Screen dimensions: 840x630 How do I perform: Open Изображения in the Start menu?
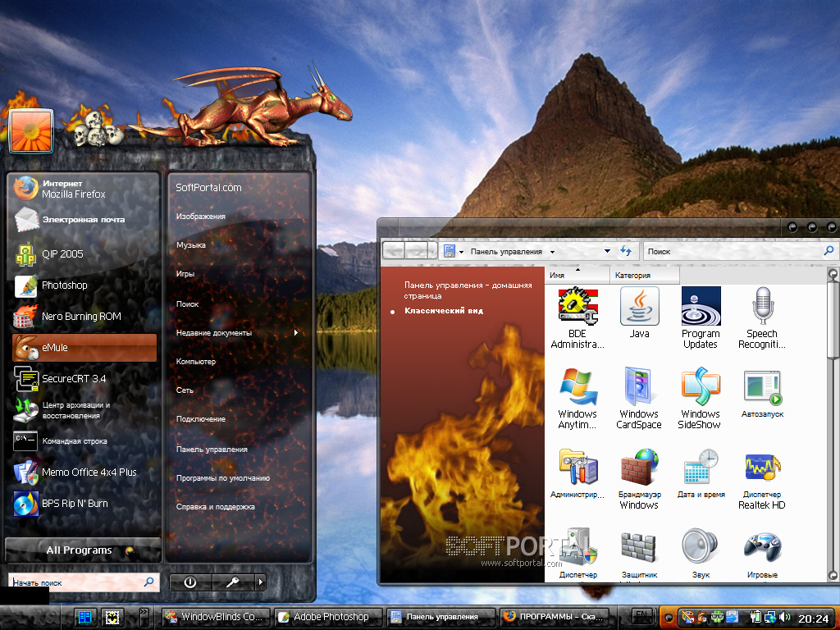point(200,217)
